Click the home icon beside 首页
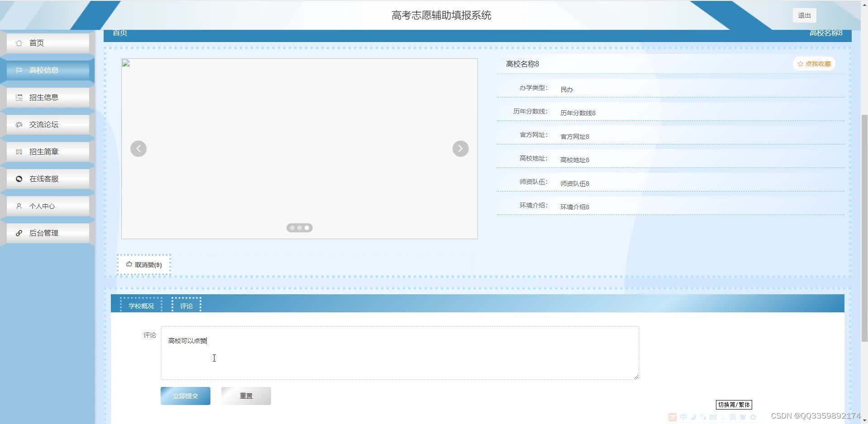Screen dimensions: 868x424 tap(19, 43)
